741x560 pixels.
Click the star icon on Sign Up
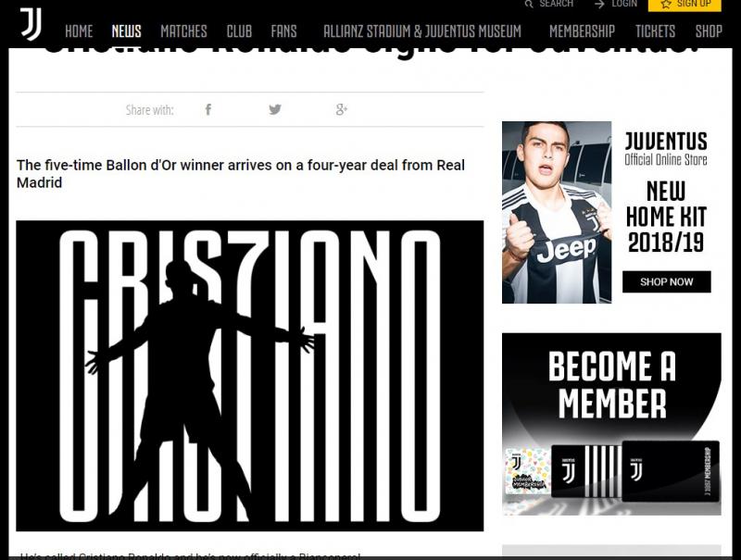click(x=666, y=5)
